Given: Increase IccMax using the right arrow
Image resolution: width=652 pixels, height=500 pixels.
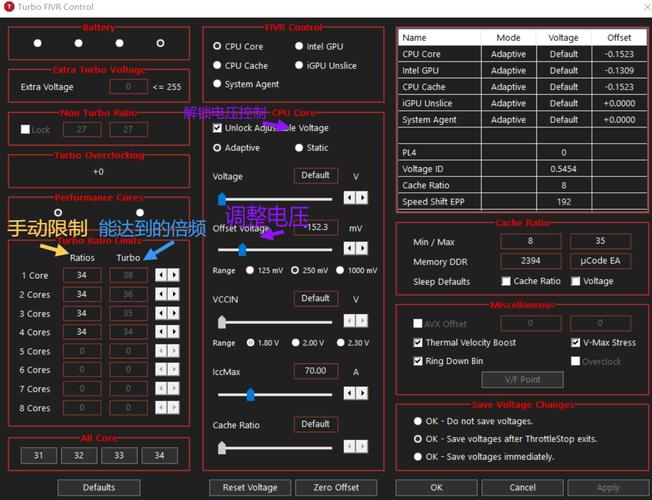Looking at the screenshot, I should (x=362, y=393).
